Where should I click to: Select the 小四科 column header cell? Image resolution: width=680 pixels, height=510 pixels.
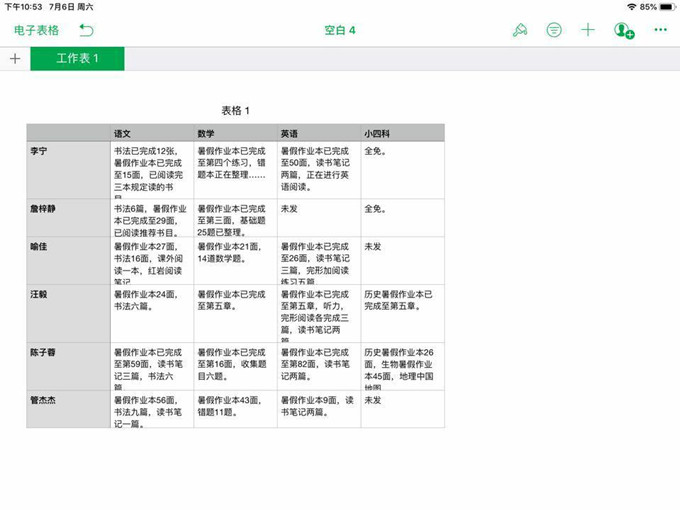402,133
